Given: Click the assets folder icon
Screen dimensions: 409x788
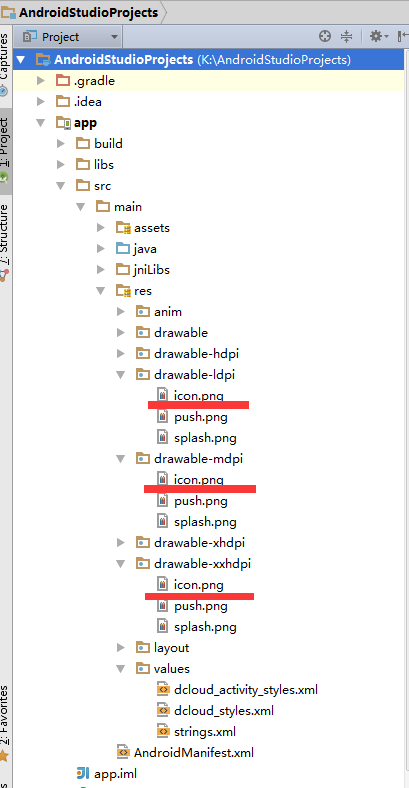Looking at the screenshot, I should pos(123,228).
